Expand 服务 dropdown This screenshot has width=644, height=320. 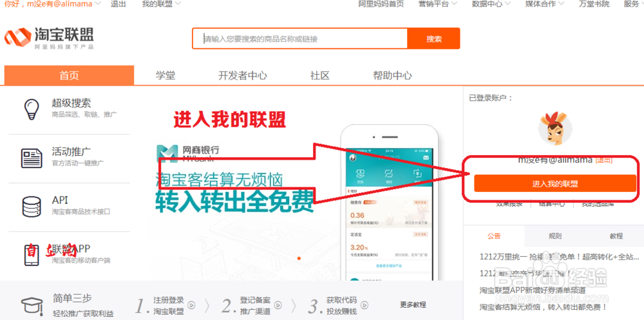pyautogui.click(x=641, y=4)
